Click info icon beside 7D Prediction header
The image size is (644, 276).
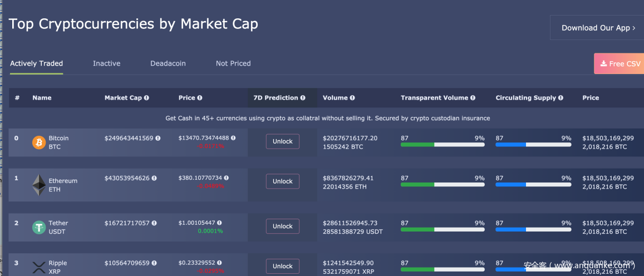pyautogui.click(x=303, y=98)
